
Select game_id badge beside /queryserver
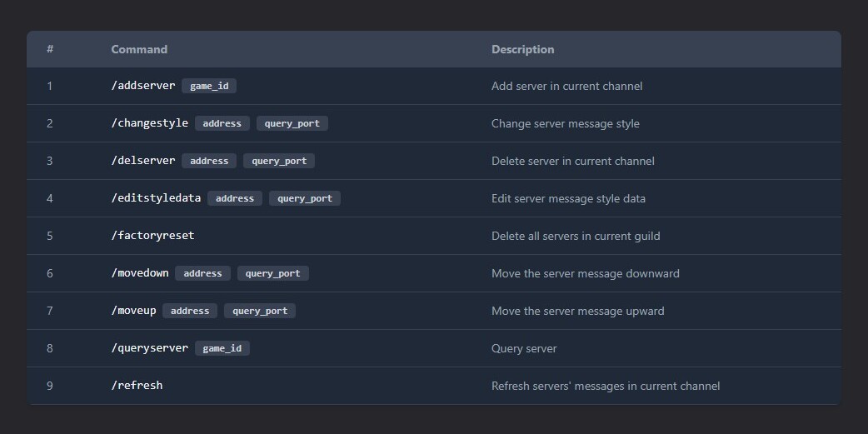[222, 348]
